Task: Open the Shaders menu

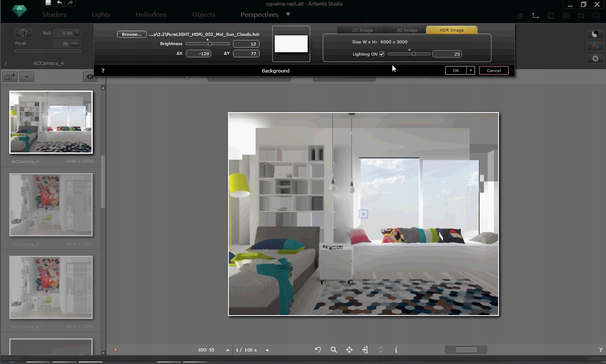Action: pyautogui.click(x=54, y=14)
